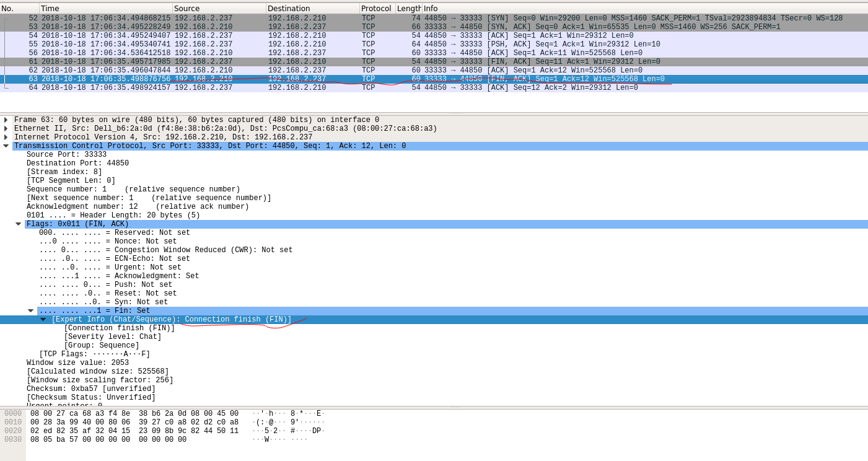Select the Checksum: 0xba57 field
The height and width of the screenshot is (461, 868).
(91, 389)
